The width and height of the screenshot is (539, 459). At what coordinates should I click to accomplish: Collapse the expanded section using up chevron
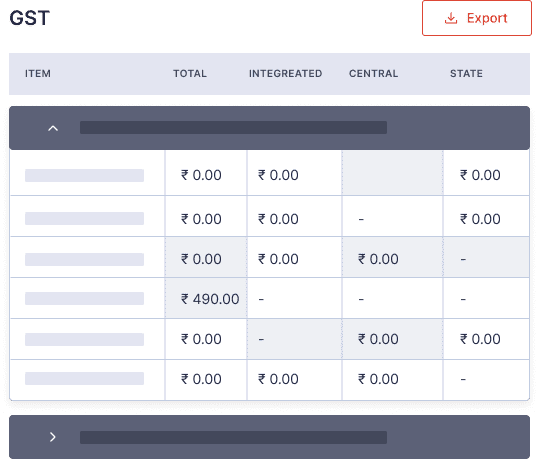tap(53, 128)
